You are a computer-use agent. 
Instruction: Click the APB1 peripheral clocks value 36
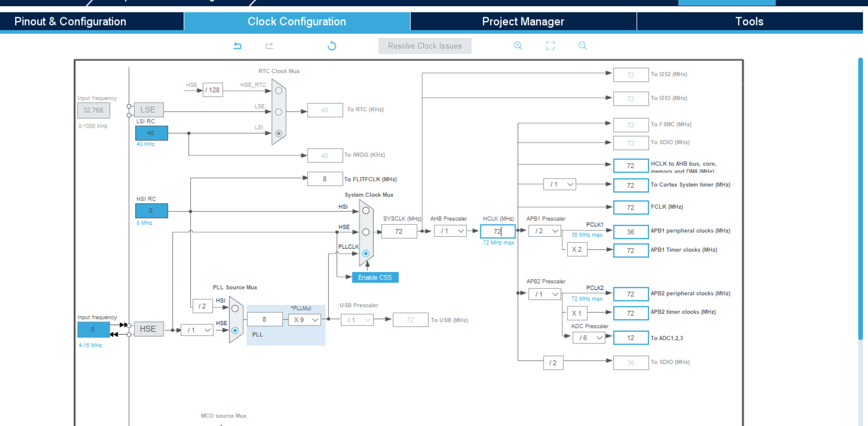point(631,232)
